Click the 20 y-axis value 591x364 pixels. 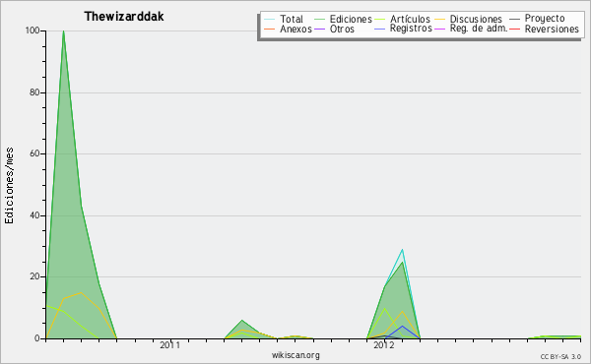(34, 277)
